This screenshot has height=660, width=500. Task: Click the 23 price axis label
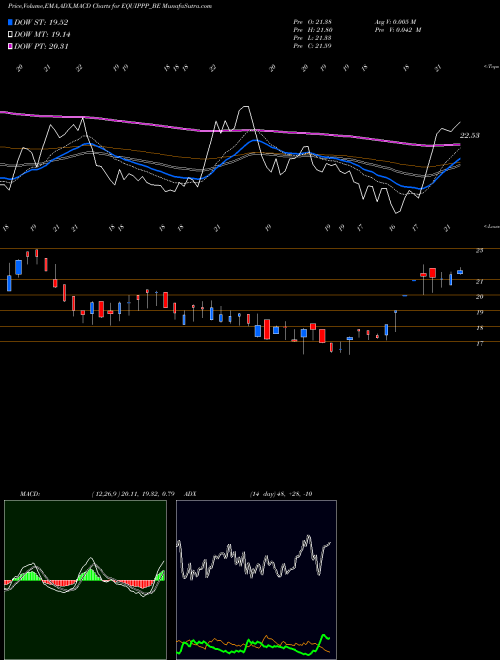point(479,250)
